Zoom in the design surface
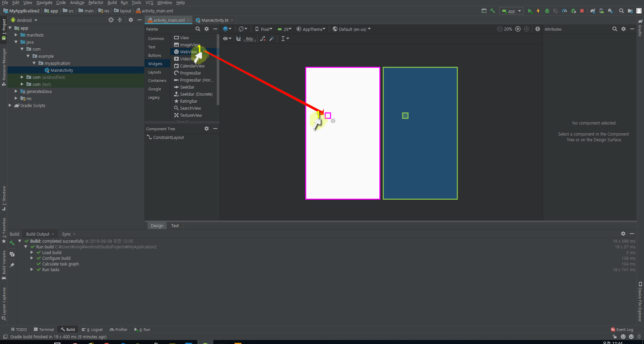 click(518, 29)
